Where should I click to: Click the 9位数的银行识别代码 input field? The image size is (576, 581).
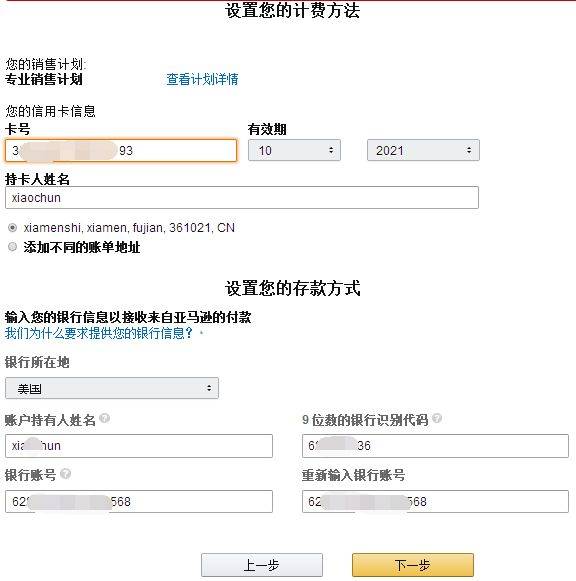click(x=435, y=446)
